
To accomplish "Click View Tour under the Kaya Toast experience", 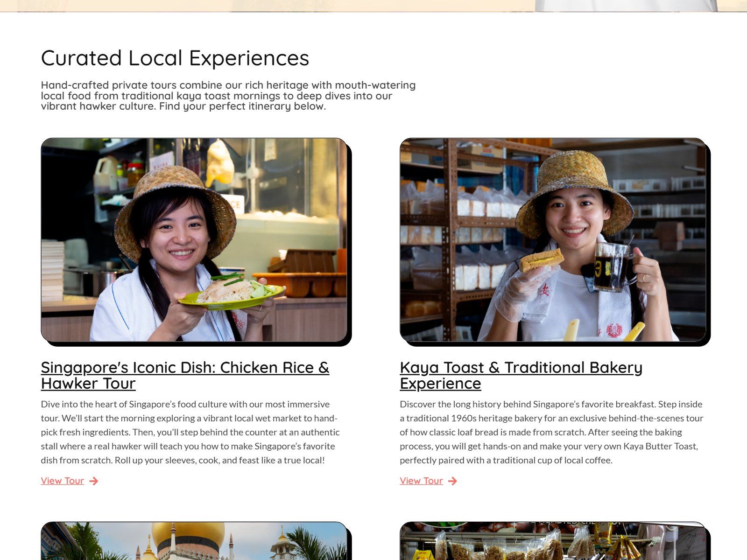I will coord(421,481).
